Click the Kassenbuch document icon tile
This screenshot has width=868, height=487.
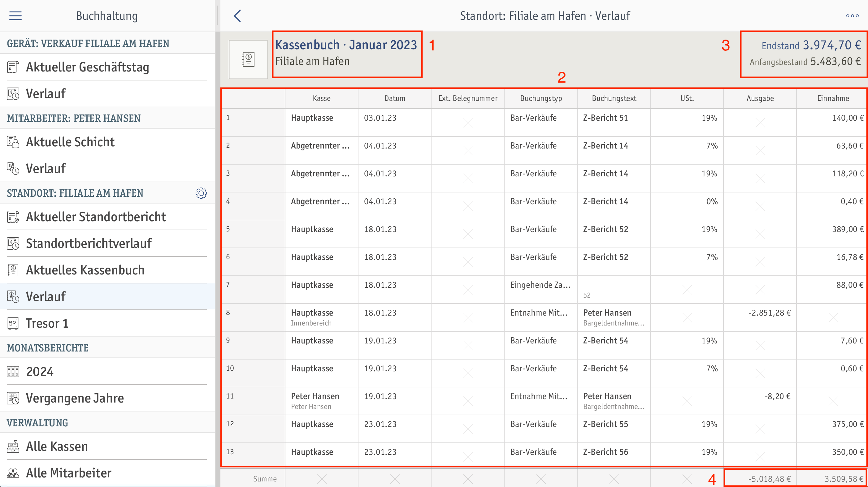248,60
